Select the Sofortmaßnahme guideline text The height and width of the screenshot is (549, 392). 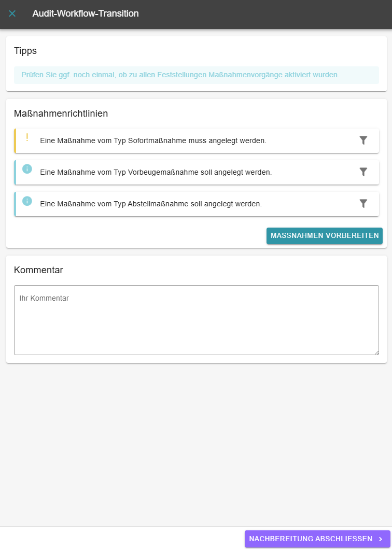coord(153,141)
